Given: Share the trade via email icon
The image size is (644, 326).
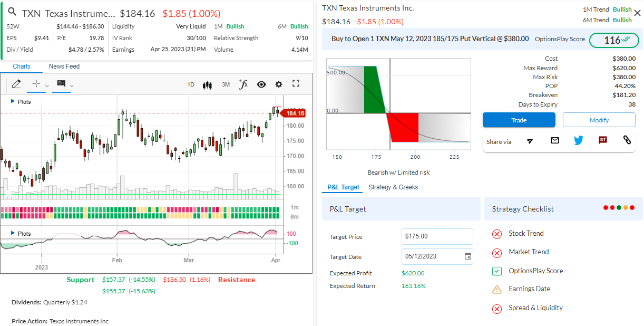Looking at the screenshot, I should coord(554,140).
